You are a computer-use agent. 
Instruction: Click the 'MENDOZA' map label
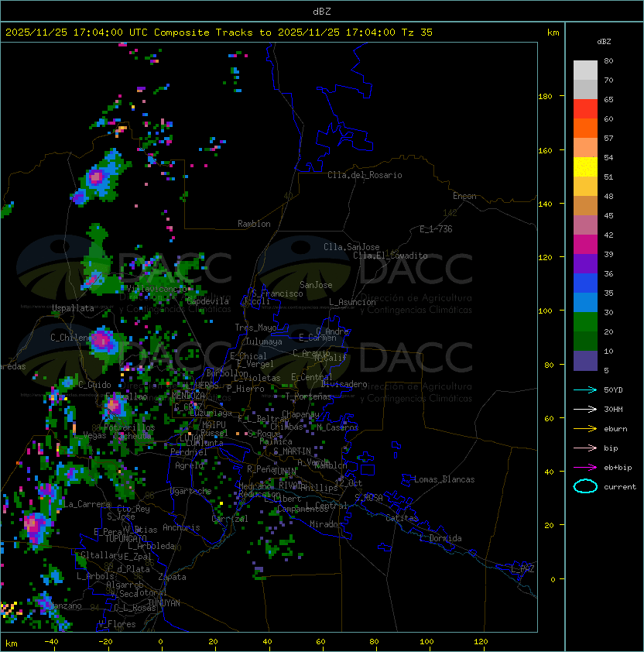pyautogui.click(x=188, y=395)
